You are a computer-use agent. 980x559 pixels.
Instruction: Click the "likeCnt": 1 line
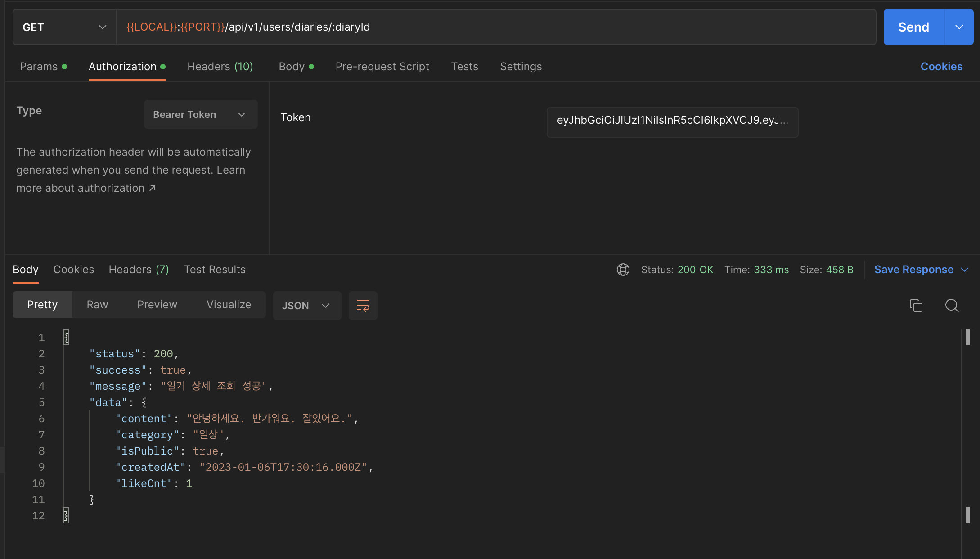[x=154, y=483]
